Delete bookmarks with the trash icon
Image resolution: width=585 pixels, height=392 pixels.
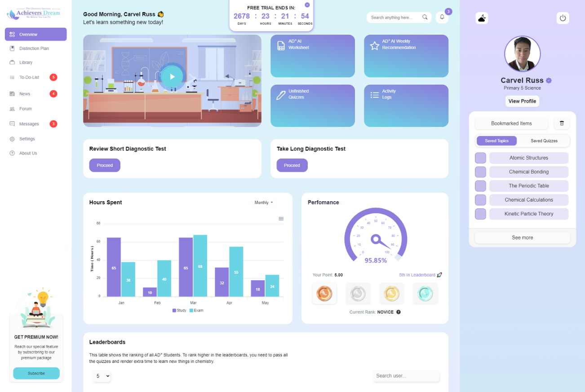(x=562, y=123)
